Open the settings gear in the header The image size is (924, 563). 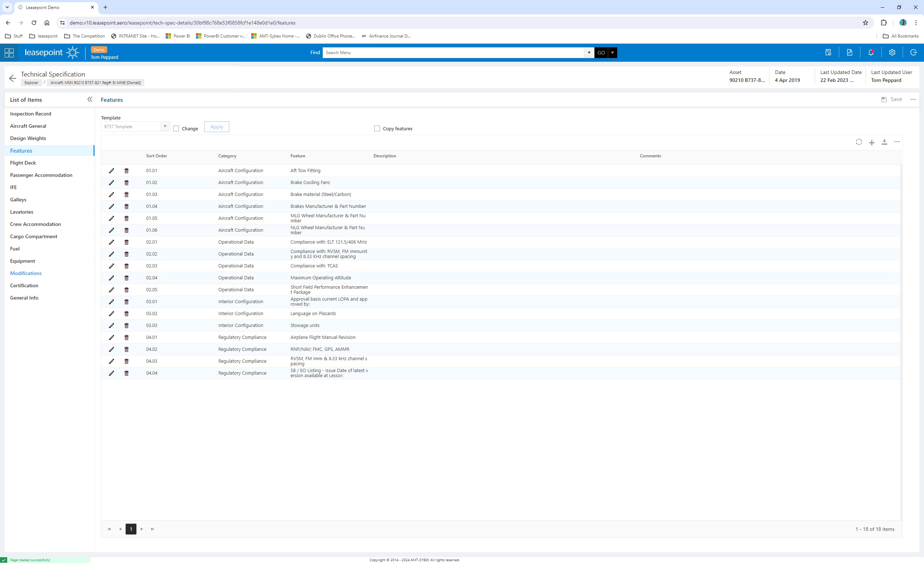pos(892,52)
